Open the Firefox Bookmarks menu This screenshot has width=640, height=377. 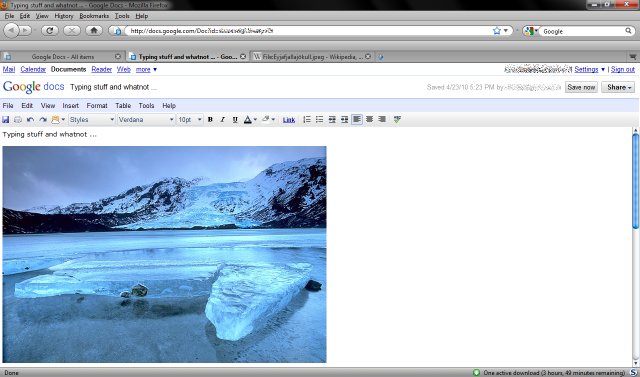pyautogui.click(x=94, y=16)
